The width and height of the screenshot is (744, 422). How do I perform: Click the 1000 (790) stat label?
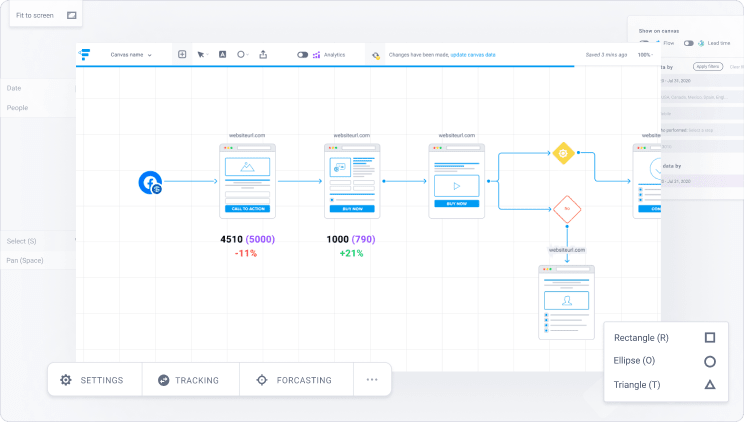click(x=351, y=239)
